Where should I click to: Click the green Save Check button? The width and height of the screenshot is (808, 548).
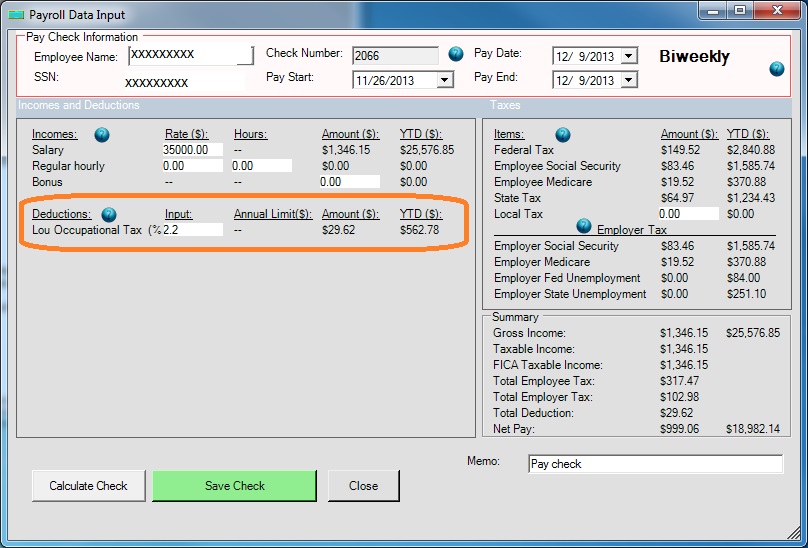pyautogui.click(x=234, y=486)
